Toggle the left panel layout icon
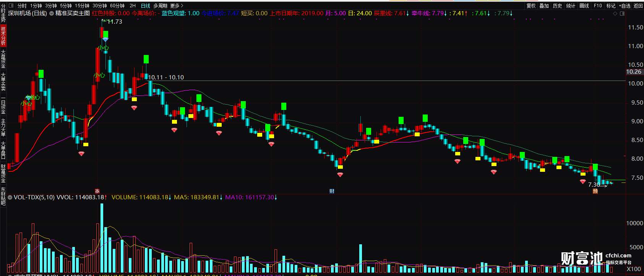Image resolution: width=644 pixels, height=276 pixels. point(10,6)
